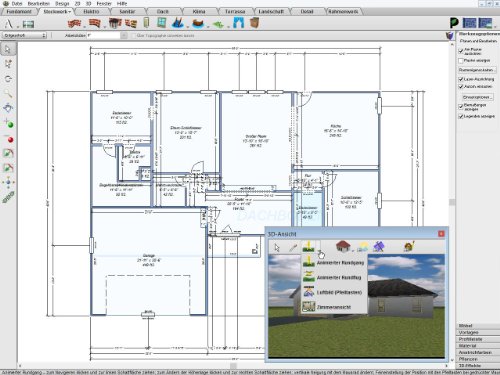Toggle the Bemaßungen anzeigen checkbox
The image size is (500, 375).
tap(461, 106)
